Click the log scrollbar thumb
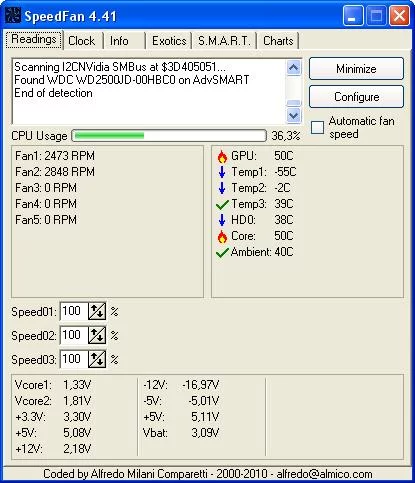This screenshot has height=483, width=415. tap(294, 103)
